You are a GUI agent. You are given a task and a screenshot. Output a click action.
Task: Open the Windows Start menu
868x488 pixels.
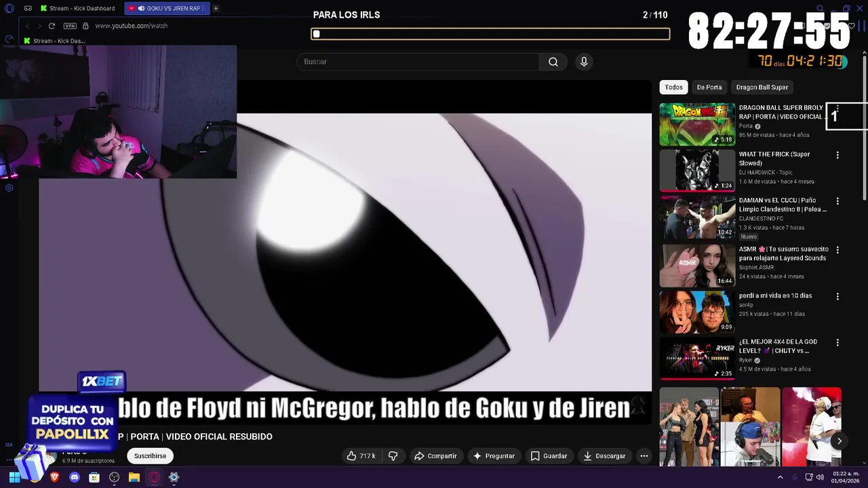point(14,477)
